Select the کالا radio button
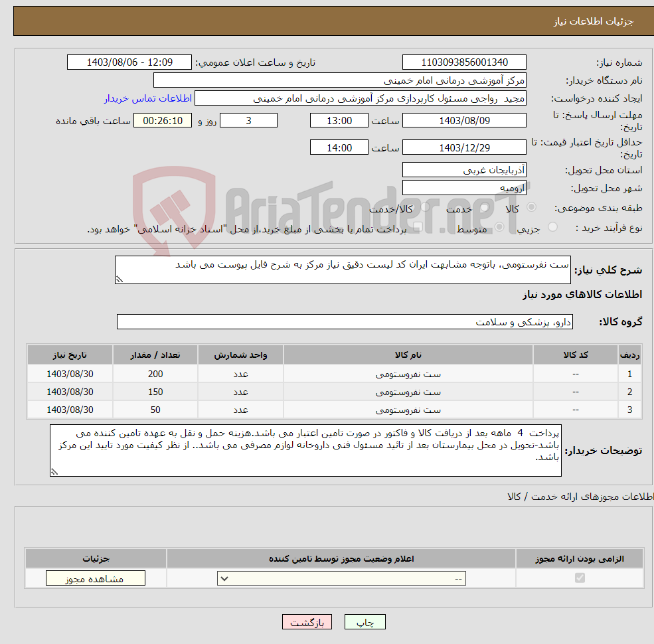The width and height of the screenshot is (654, 644). 531,207
